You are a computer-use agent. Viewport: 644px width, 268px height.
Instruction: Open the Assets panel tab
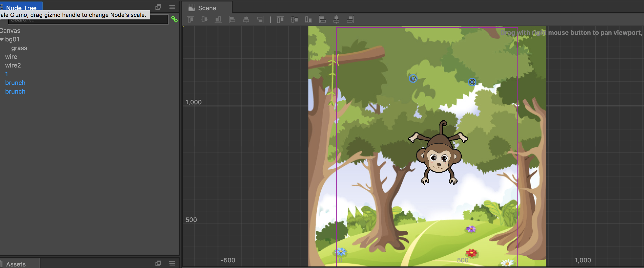pos(16,264)
